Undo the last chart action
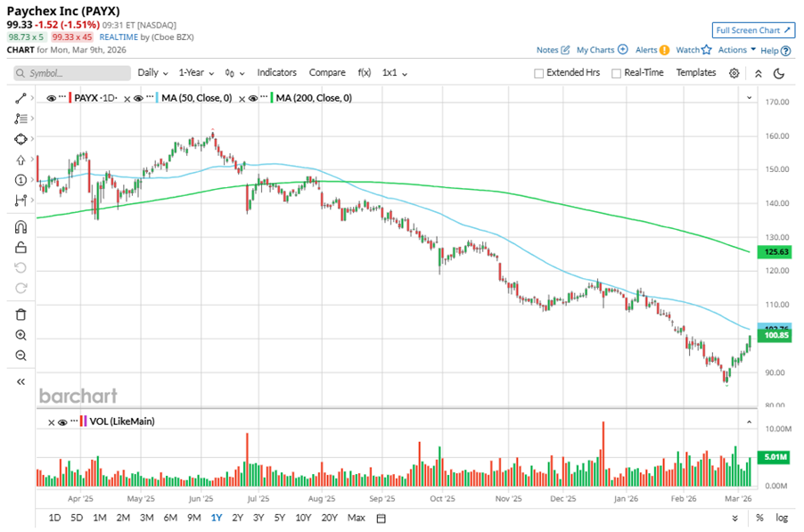Image resolution: width=804 pixels, height=532 pixels. coord(21,268)
